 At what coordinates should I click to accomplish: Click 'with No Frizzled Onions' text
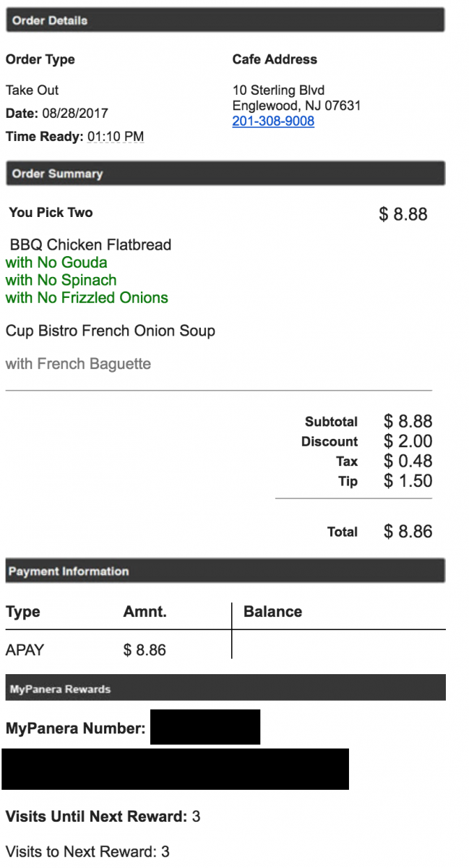pyautogui.click(x=87, y=298)
